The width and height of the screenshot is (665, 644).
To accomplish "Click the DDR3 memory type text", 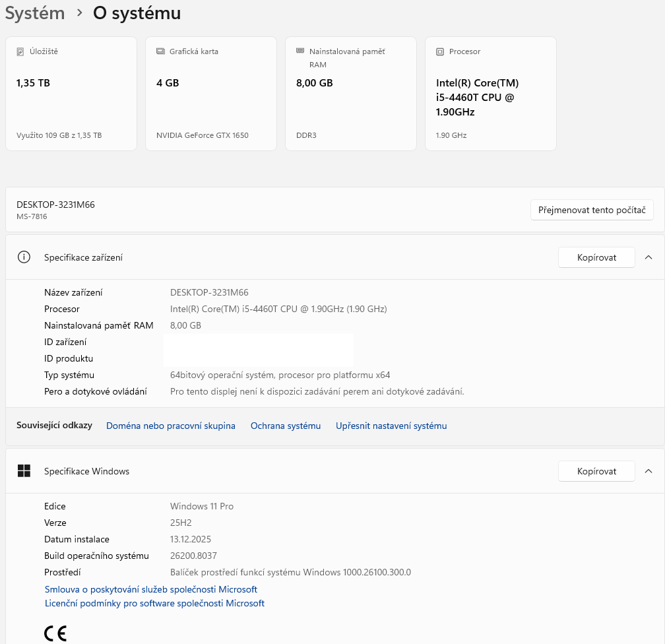I will click(306, 135).
